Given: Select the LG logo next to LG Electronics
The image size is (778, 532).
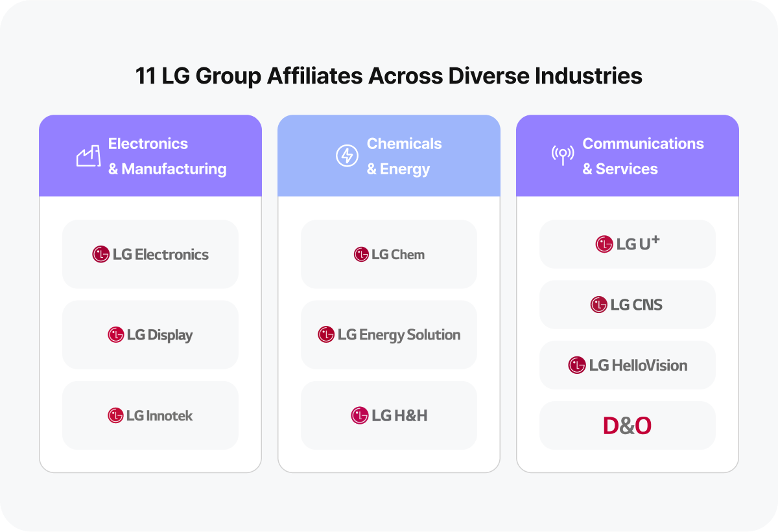Looking at the screenshot, I should point(100,255).
